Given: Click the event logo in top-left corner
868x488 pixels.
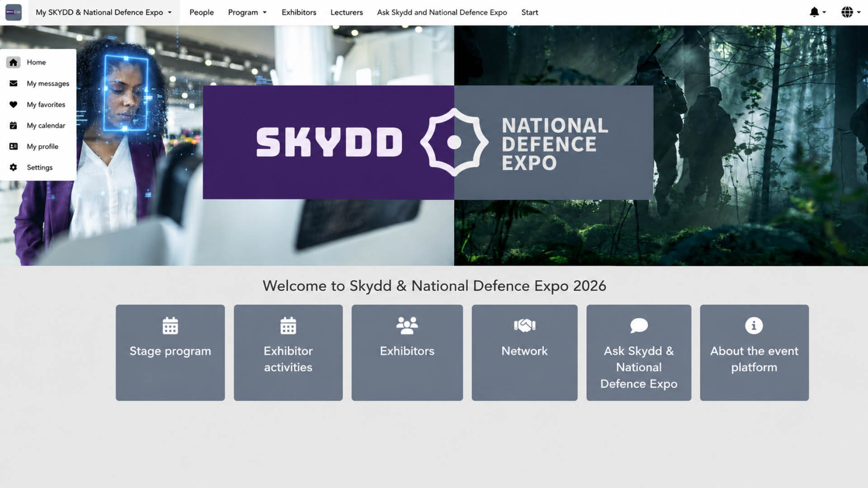Looking at the screenshot, I should [x=13, y=12].
